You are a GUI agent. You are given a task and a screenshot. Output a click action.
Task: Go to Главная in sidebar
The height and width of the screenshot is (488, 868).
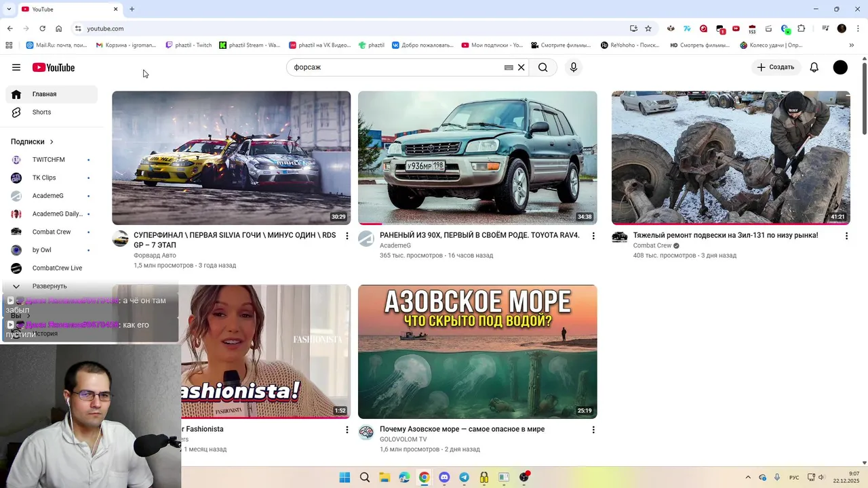tap(52, 94)
